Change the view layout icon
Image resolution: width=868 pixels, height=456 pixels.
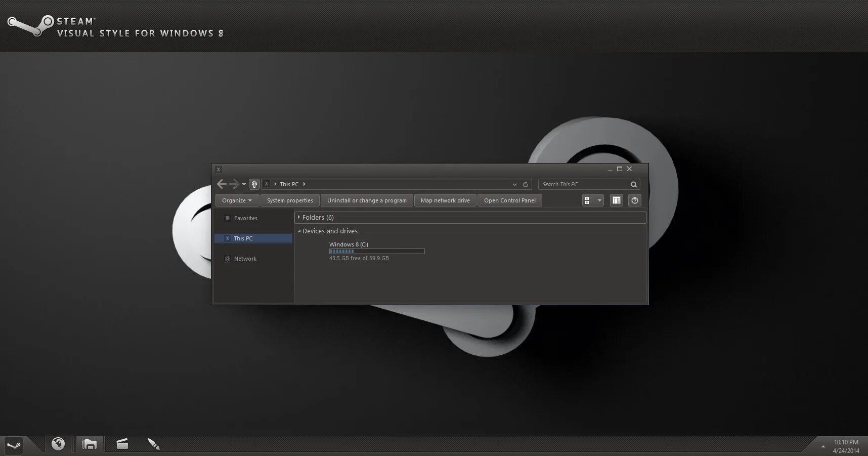588,200
